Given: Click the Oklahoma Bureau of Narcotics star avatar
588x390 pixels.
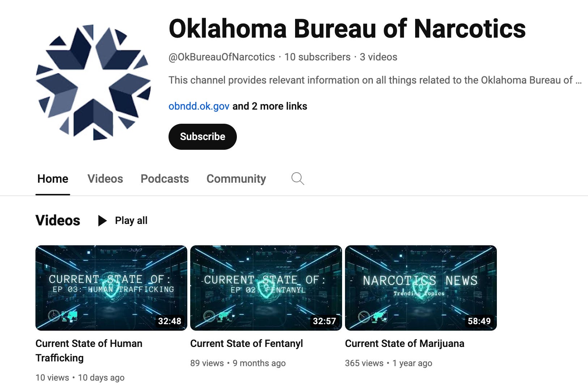Looking at the screenshot, I should pyautogui.click(x=93, y=82).
